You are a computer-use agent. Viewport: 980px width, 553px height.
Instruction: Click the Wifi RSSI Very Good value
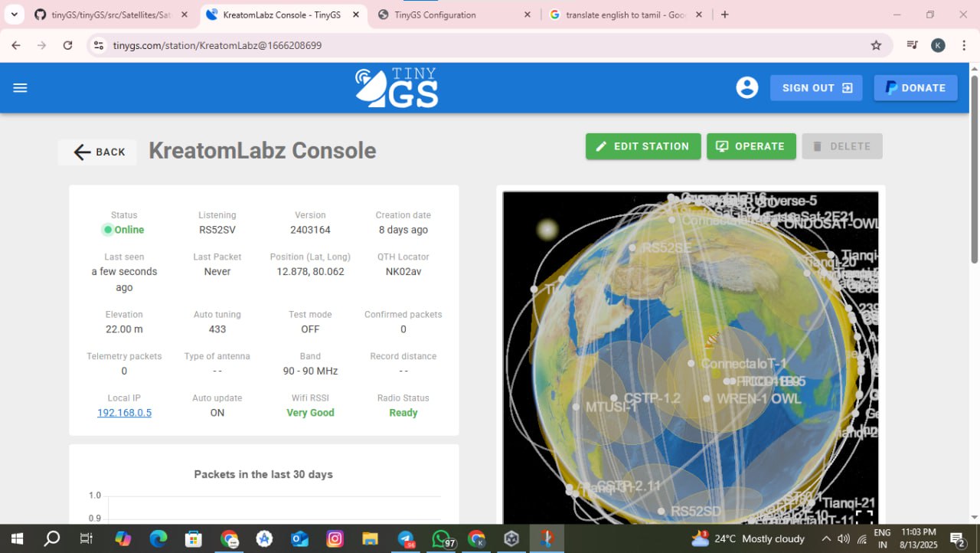310,413
